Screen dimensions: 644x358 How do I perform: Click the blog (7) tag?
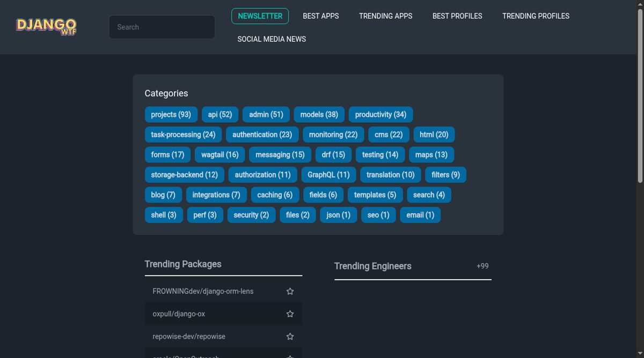163,195
